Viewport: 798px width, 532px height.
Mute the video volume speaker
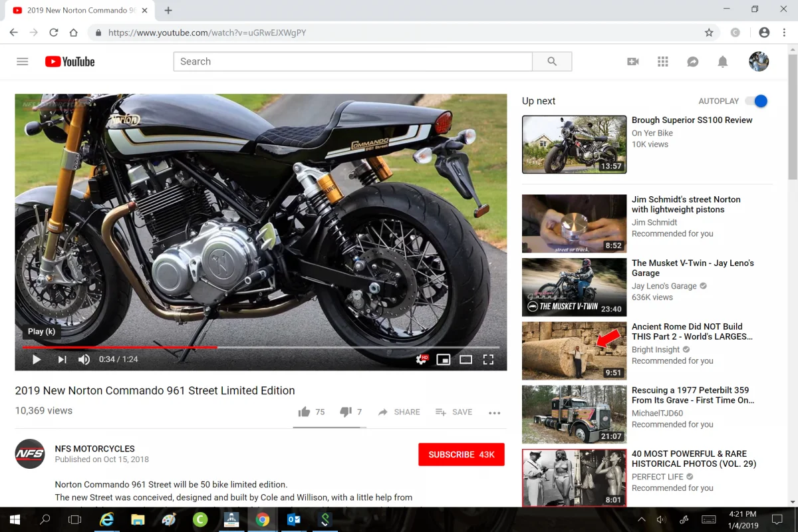click(84, 360)
